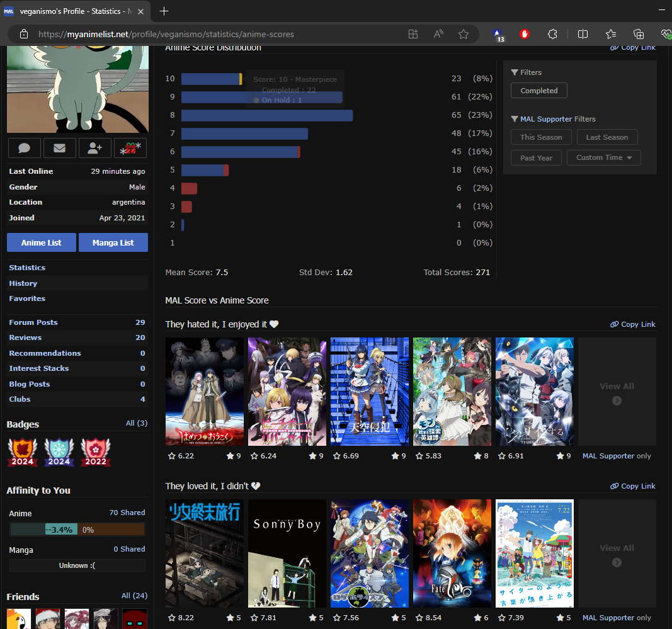672x629 pixels.
Task: Open the Reviews link
Action: point(25,337)
